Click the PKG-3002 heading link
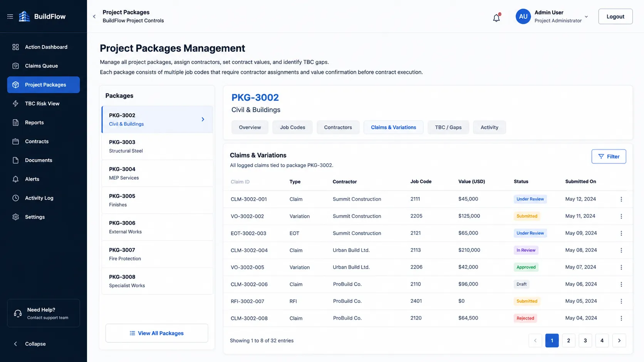644x362 pixels. click(x=255, y=97)
